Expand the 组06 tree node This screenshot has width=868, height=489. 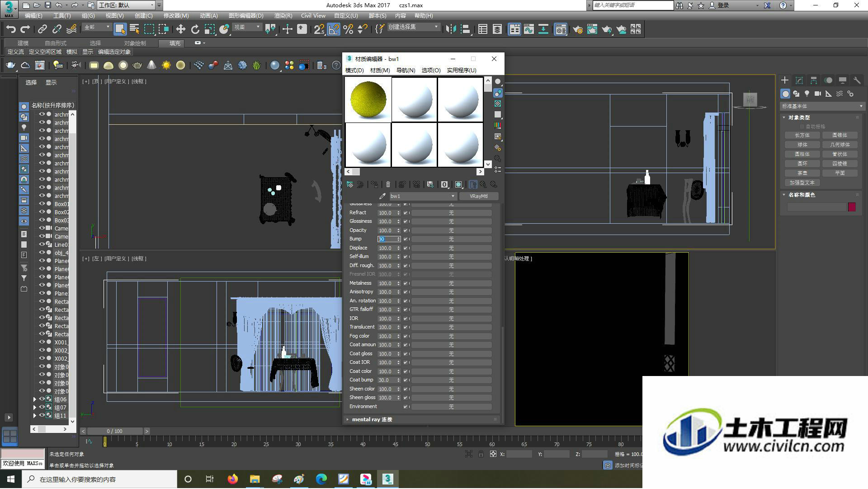click(35, 400)
